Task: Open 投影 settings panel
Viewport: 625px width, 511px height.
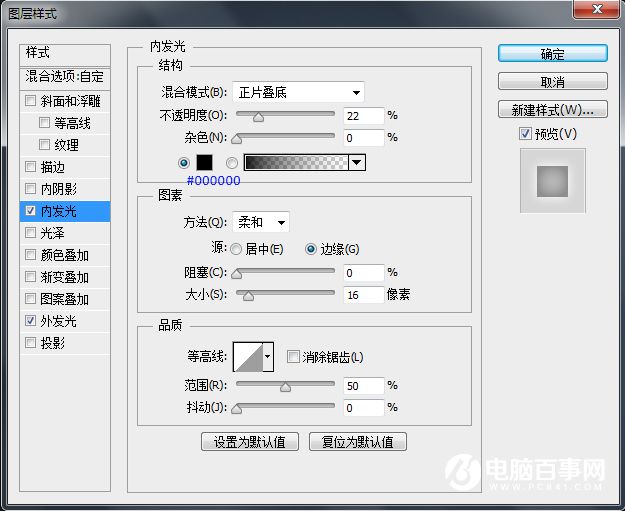Action: point(53,343)
